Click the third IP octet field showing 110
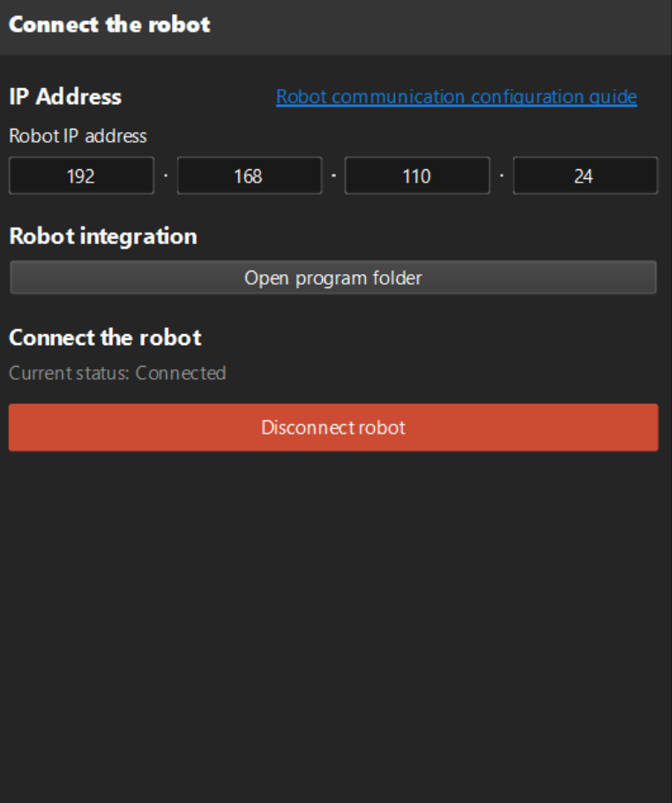The image size is (672, 803). click(x=419, y=175)
